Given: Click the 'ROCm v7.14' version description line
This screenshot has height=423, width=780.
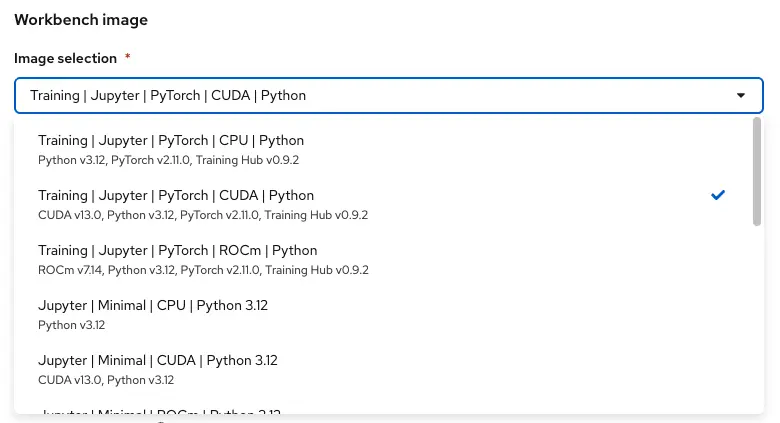Looking at the screenshot, I should [x=203, y=270].
